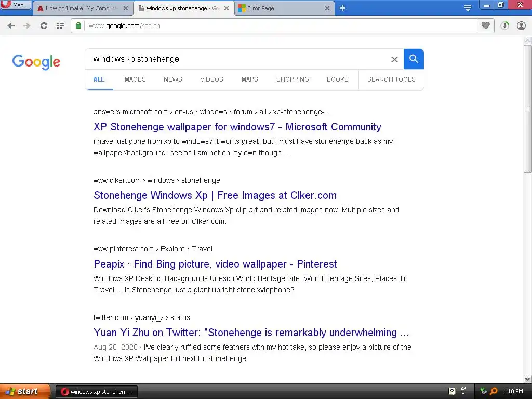Click the blue magnifier search button
The image size is (532, 399).
(414, 59)
